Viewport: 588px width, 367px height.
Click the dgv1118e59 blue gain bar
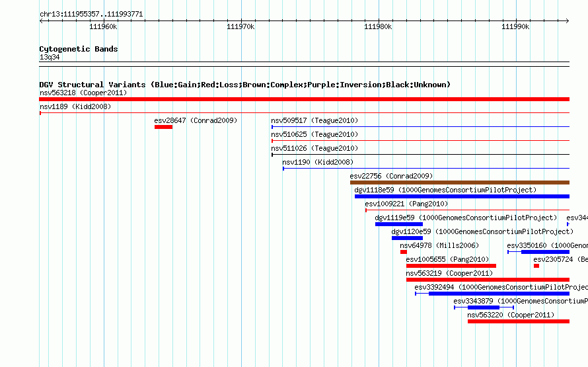point(462,196)
